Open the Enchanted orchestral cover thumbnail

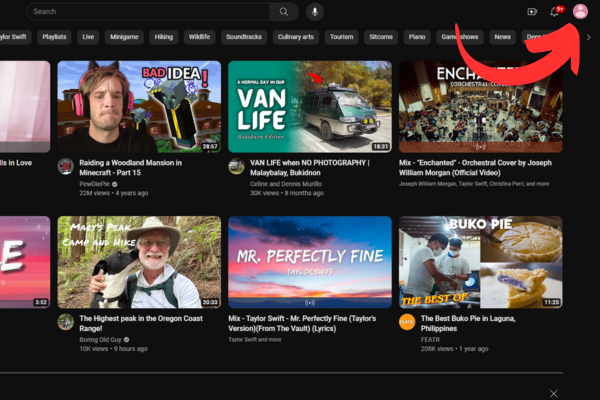pyautogui.click(x=481, y=107)
